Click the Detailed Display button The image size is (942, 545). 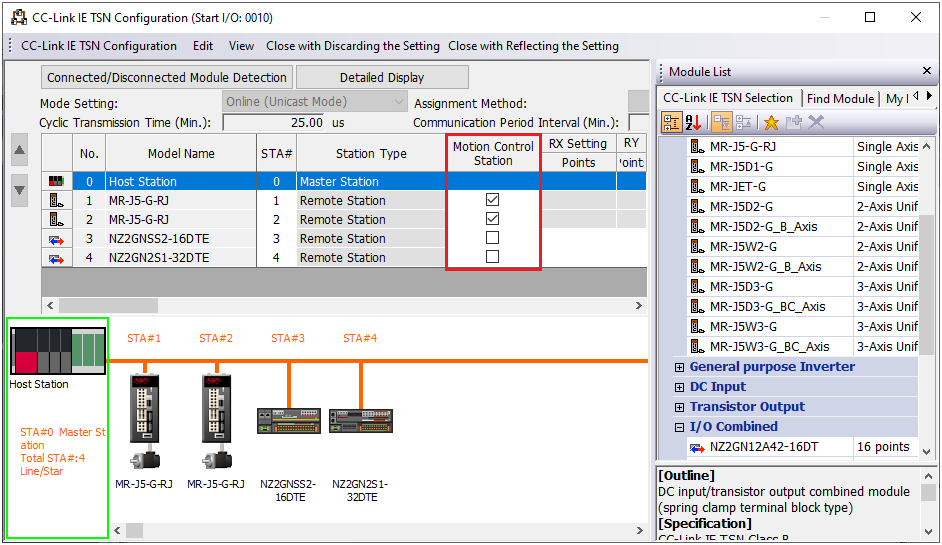tap(382, 78)
